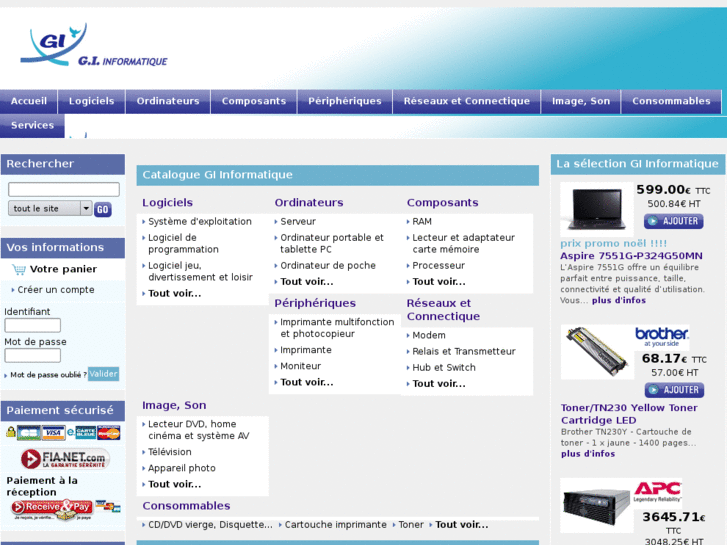Viewport: 727px width, 545px height.
Task: Click the GO search button
Action: 102,210
